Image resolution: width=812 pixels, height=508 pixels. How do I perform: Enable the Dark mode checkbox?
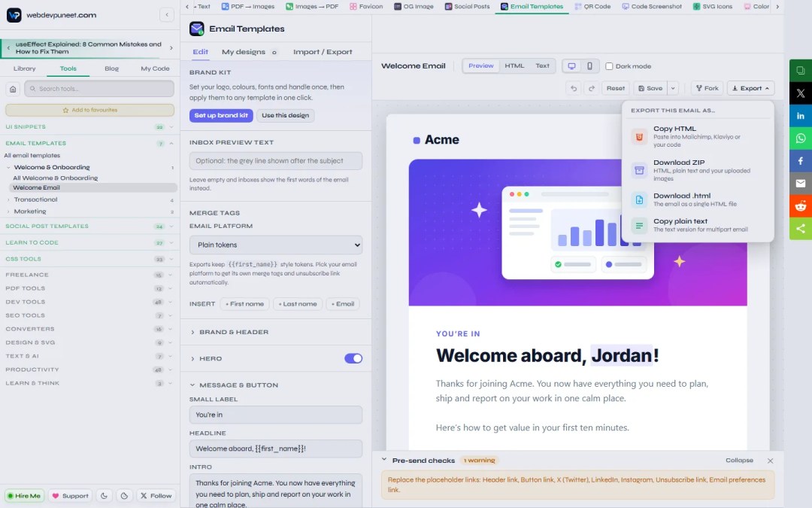pos(609,65)
